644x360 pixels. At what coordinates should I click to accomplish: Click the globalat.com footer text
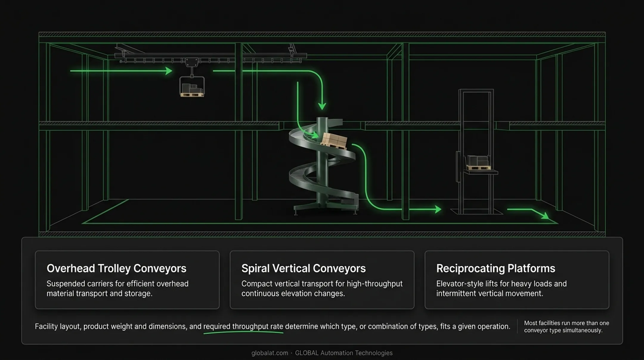pos(270,353)
